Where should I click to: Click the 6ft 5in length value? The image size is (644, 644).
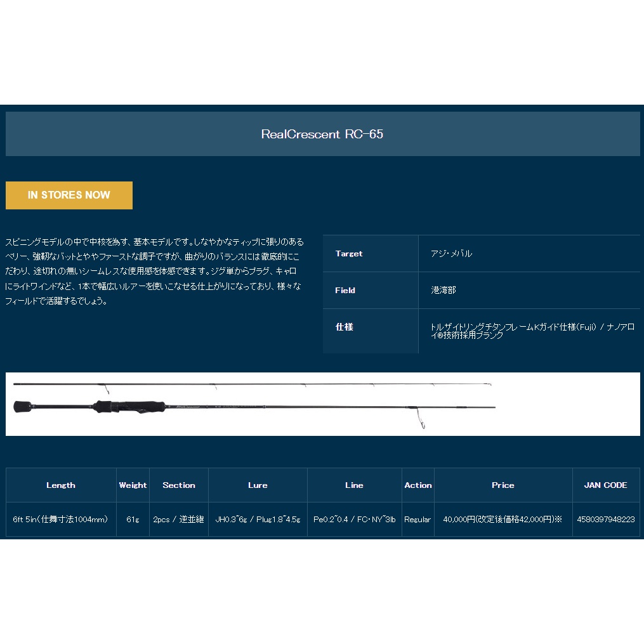click(60, 519)
